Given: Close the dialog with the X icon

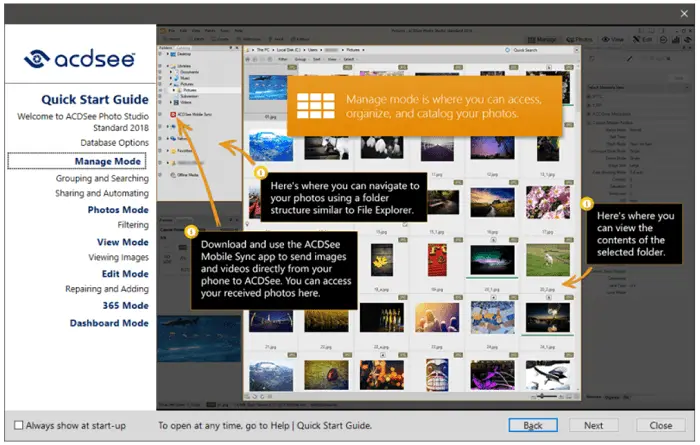Looking at the screenshot, I should [x=684, y=14].
